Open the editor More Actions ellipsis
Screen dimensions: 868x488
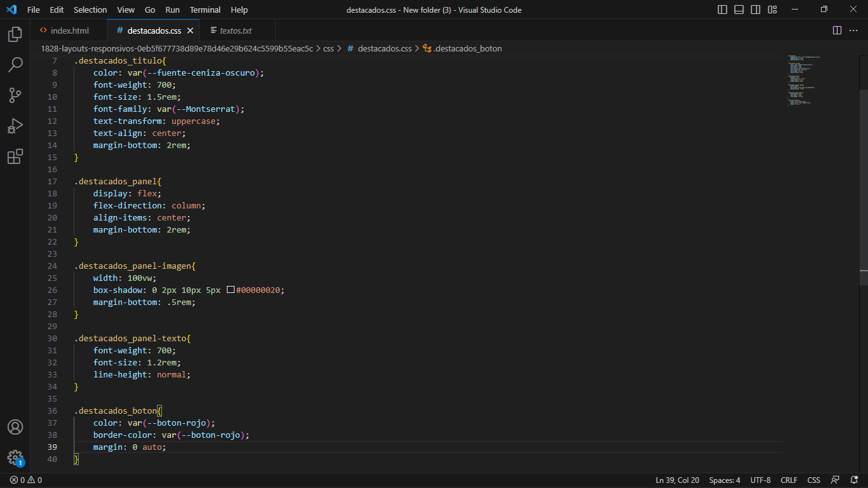(x=854, y=30)
